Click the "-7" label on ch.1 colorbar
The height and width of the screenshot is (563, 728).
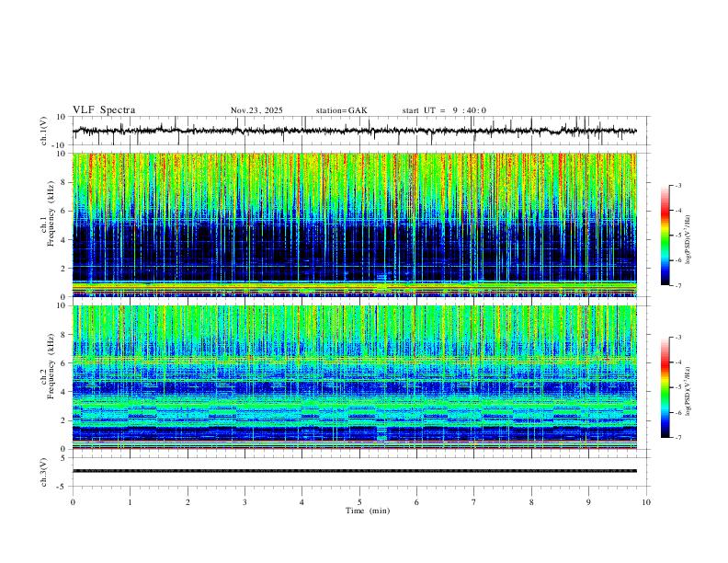(x=678, y=285)
